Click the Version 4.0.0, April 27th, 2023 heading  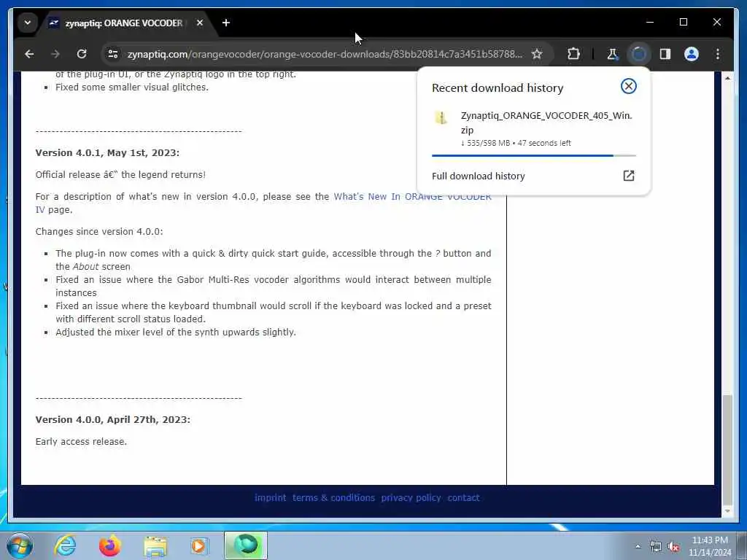click(x=112, y=419)
